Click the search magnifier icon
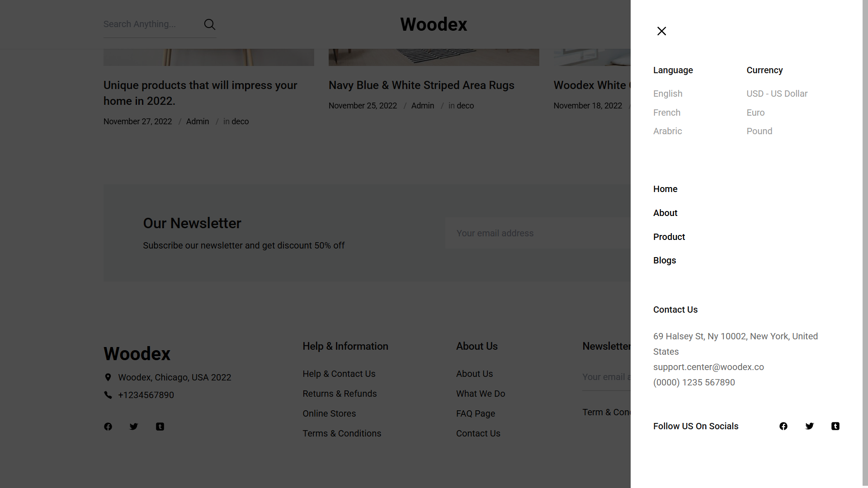Viewport: 868px width, 488px height. pos(209,24)
